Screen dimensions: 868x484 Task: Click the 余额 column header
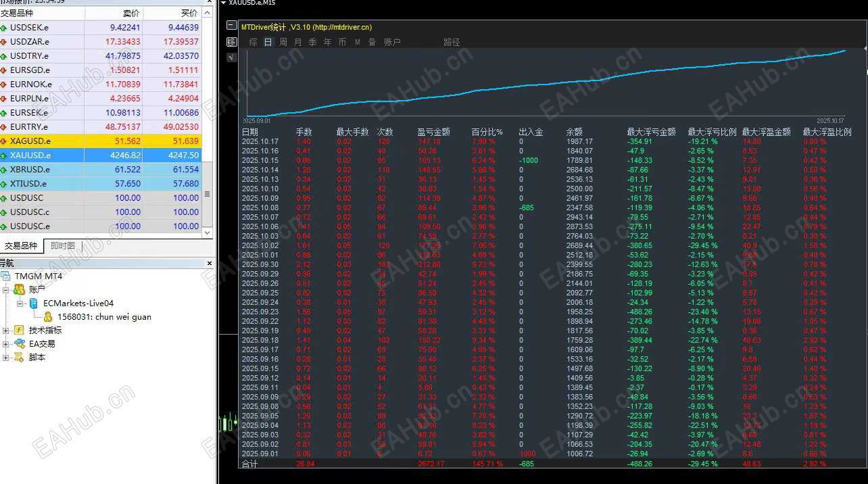575,132
